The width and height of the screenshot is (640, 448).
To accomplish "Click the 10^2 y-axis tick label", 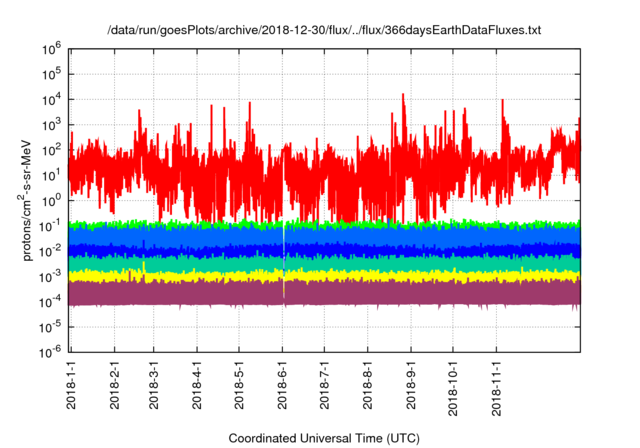I will [51, 151].
